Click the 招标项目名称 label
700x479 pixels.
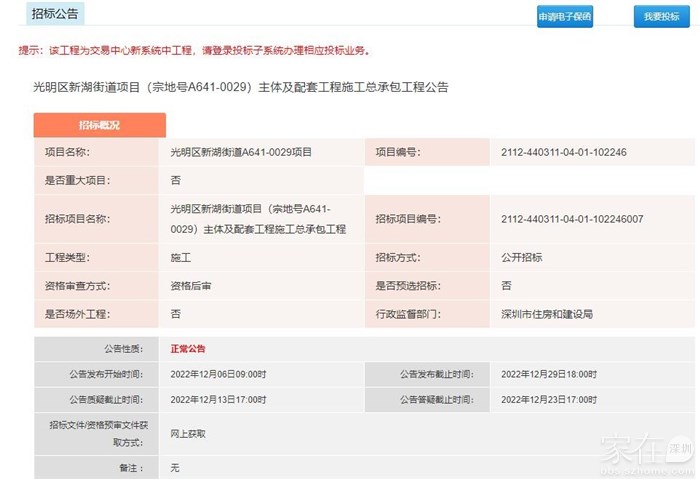click(x=77, y=219)
